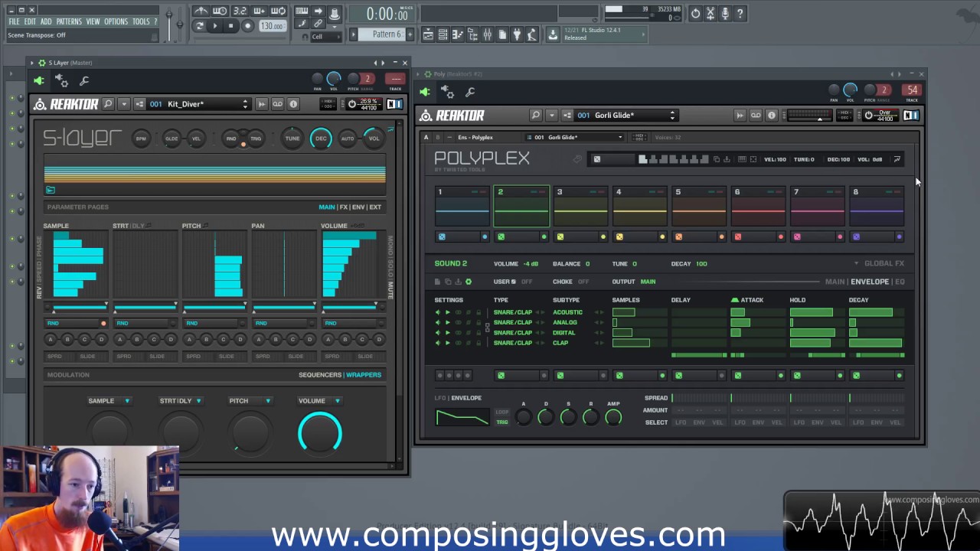Click the Reaktor search icon in Polyplex window
Viewport: 980px width, 551px height.
pos(536,116)
